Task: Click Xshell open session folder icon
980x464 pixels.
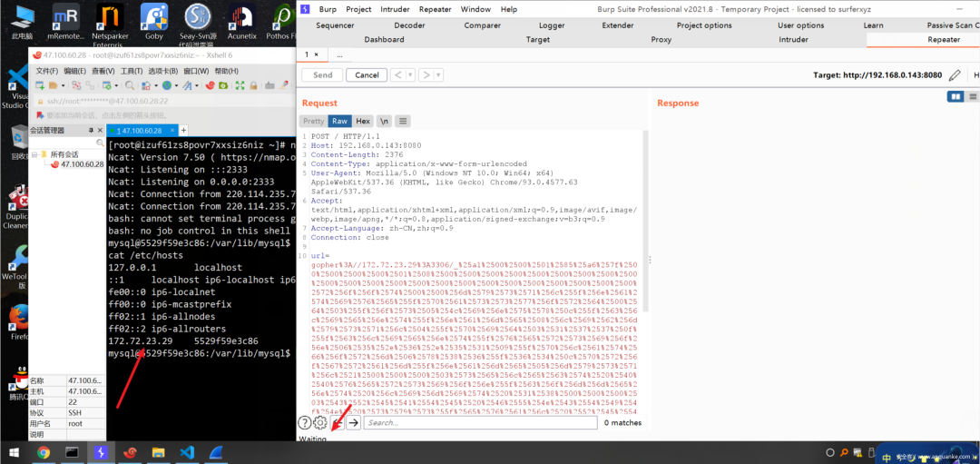Action: (x=54, y=85)
